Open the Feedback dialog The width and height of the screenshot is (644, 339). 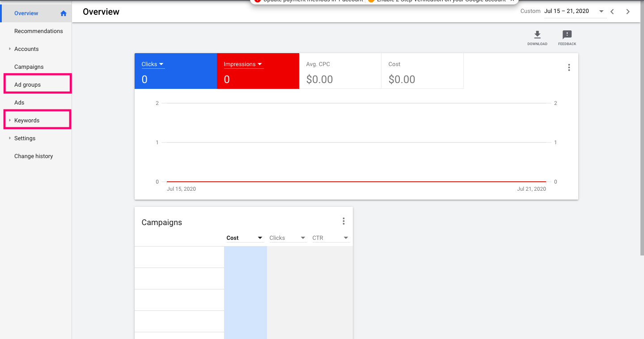click(567, 38)
